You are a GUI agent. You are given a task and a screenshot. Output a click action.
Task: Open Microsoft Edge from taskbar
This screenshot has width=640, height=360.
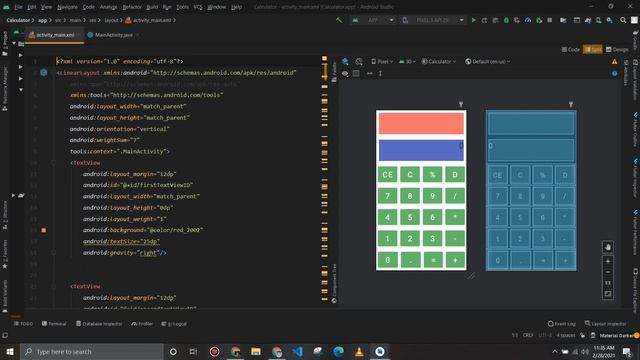[338, 351]
